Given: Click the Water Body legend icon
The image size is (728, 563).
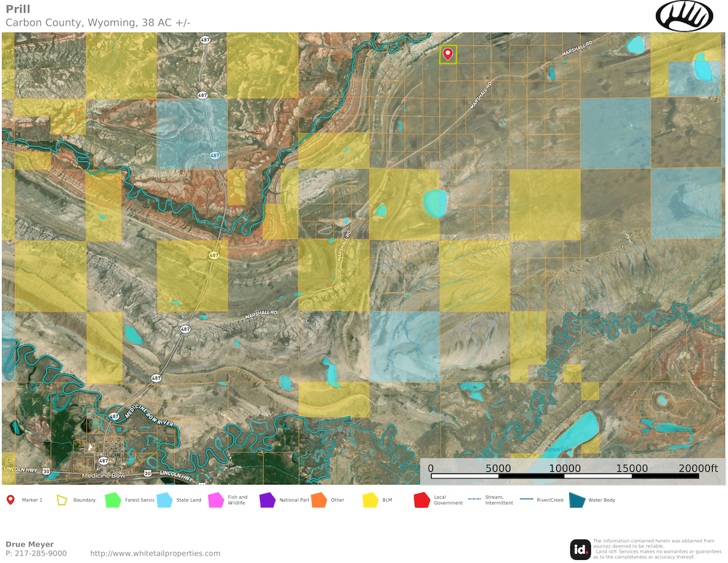Looking at the screenshot, I should tap(577, 500).
